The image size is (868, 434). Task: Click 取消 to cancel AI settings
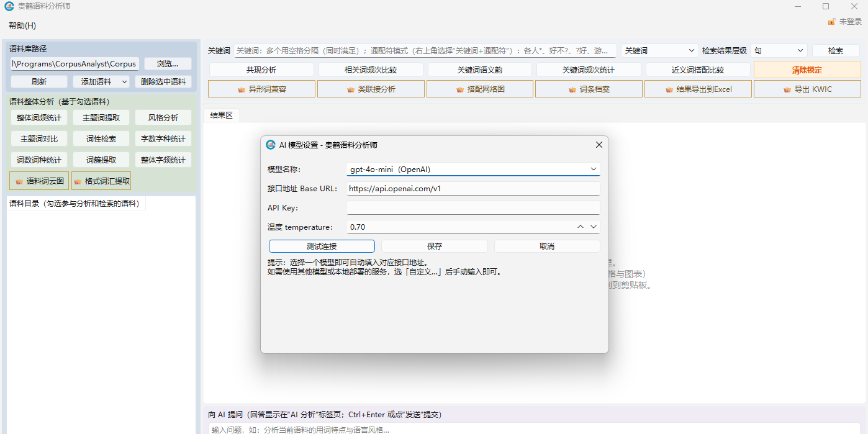pyautogui.click(x=547, y=246)
